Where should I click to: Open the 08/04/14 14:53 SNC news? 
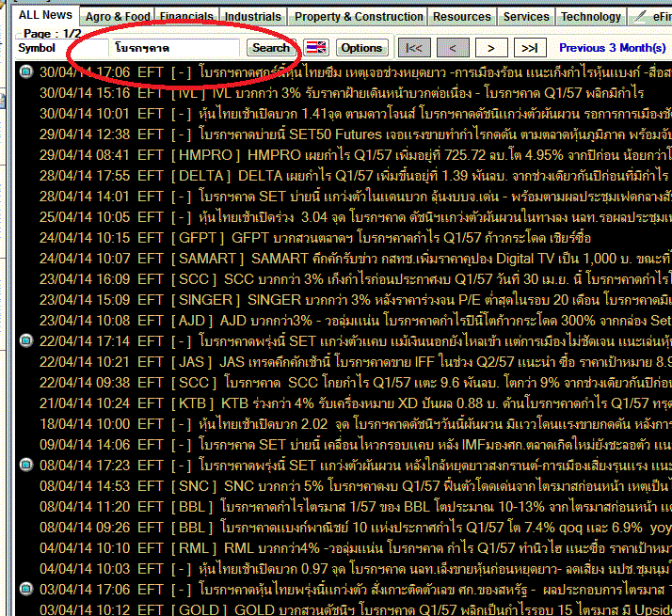(343, 486)
